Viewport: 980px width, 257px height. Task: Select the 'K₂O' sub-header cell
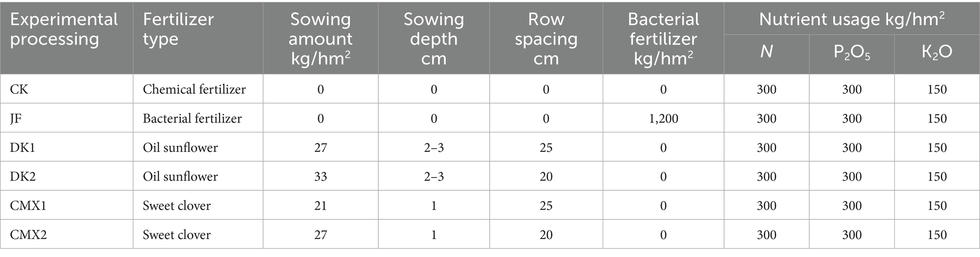(x=937, y=52)
